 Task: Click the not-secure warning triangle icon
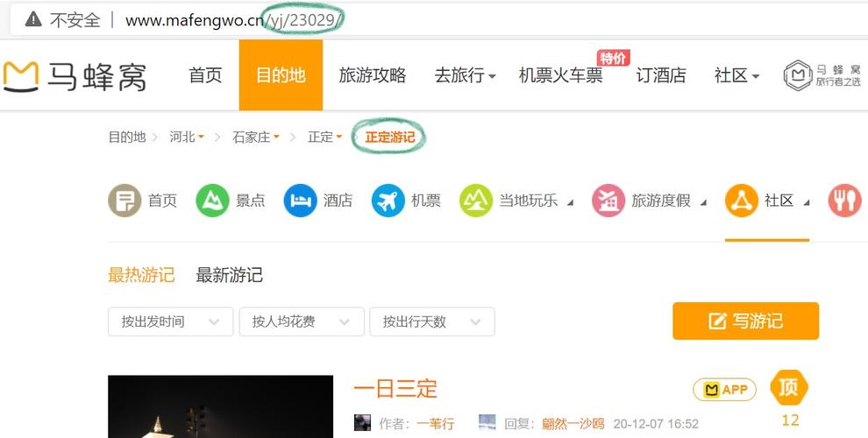point(33,20)
